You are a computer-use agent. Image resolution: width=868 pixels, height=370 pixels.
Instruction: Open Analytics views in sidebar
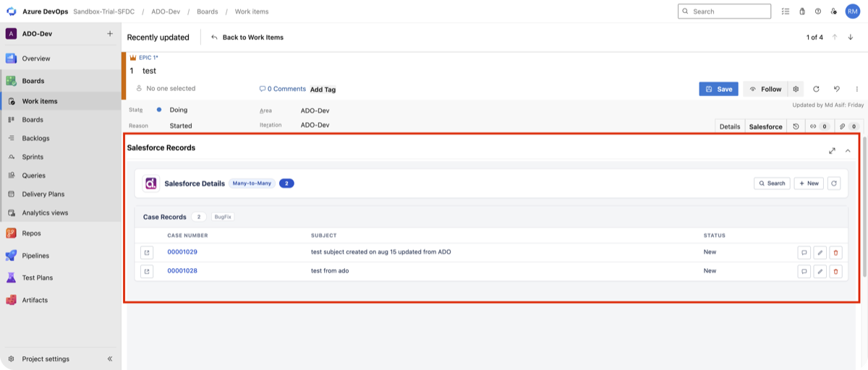pyautogui.click(x=61, y=213)
